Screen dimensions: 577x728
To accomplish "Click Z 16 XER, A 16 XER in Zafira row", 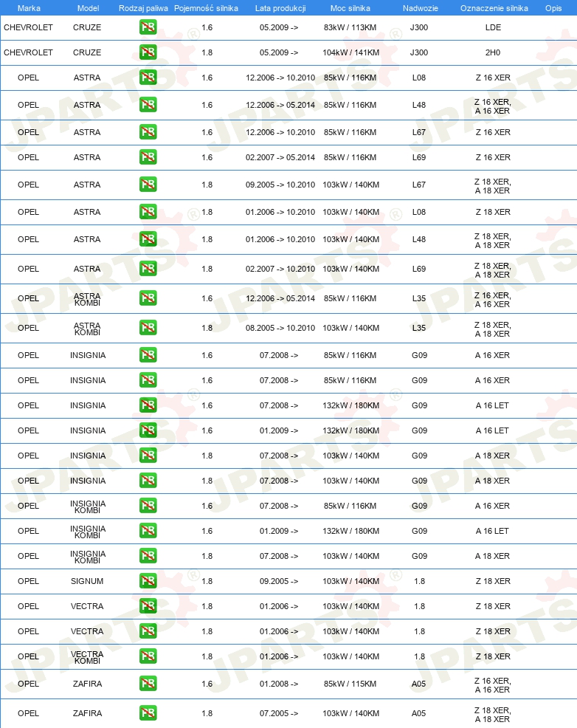I will 493,685.
